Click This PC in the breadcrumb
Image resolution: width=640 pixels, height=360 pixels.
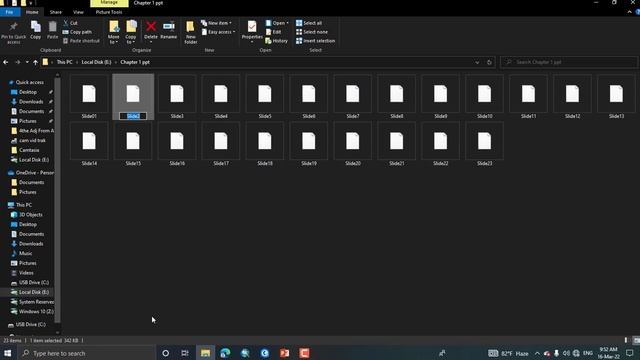(x=64, y=62)
